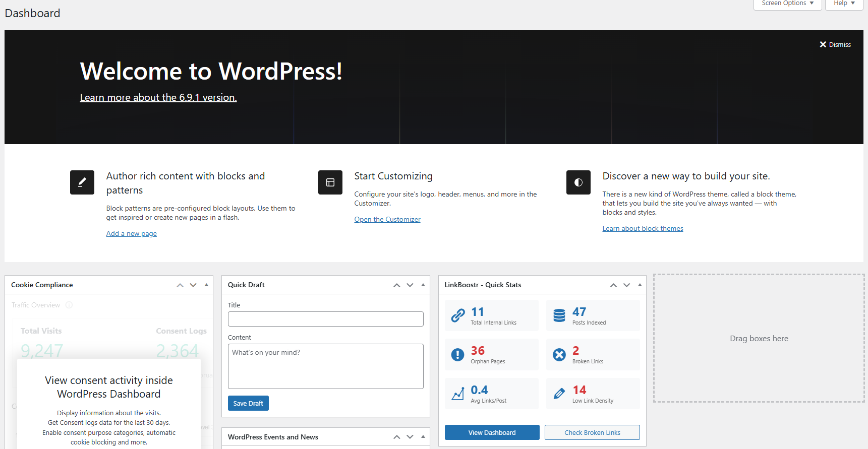This screenshot has width=868, height=449.
Task: Move Quick Draft box down
Action: tap(410, 285)
